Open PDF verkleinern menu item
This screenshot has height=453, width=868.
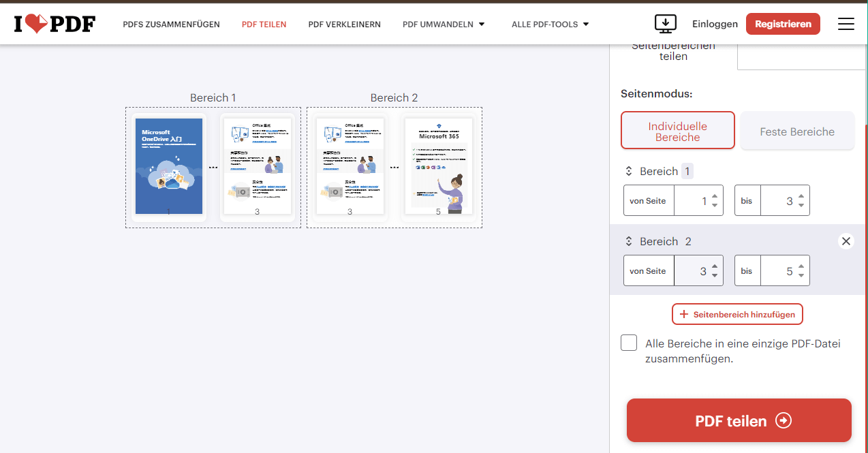pyautogui.click(x=344, y=25)
